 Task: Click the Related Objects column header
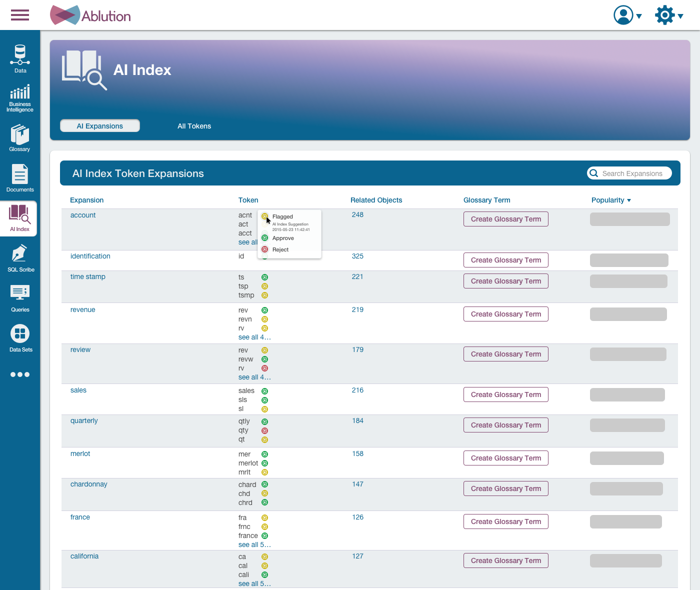[376, 200]
